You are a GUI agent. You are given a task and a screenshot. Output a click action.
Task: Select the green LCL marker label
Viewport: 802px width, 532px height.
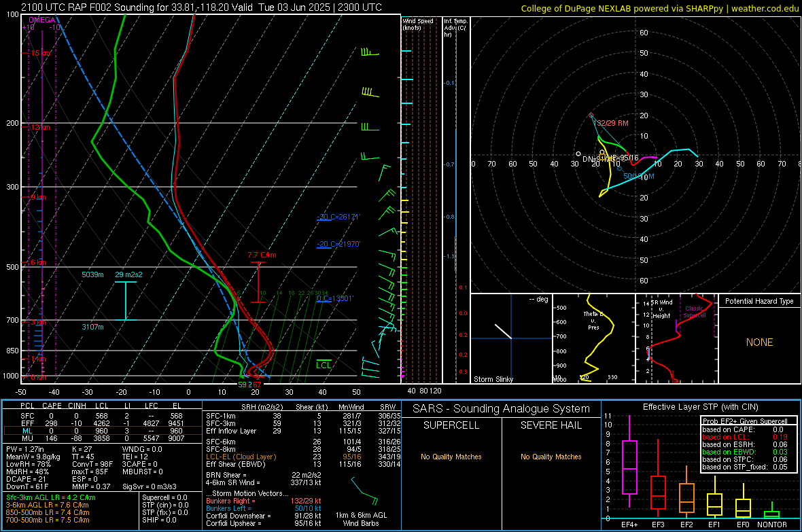click(x=324, y=365)
